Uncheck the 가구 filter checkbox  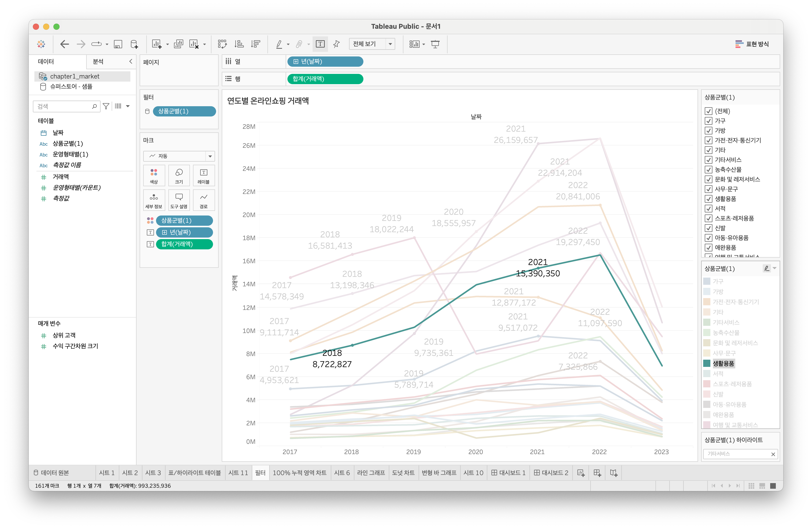pyautogui.click(x=709, y=121)
